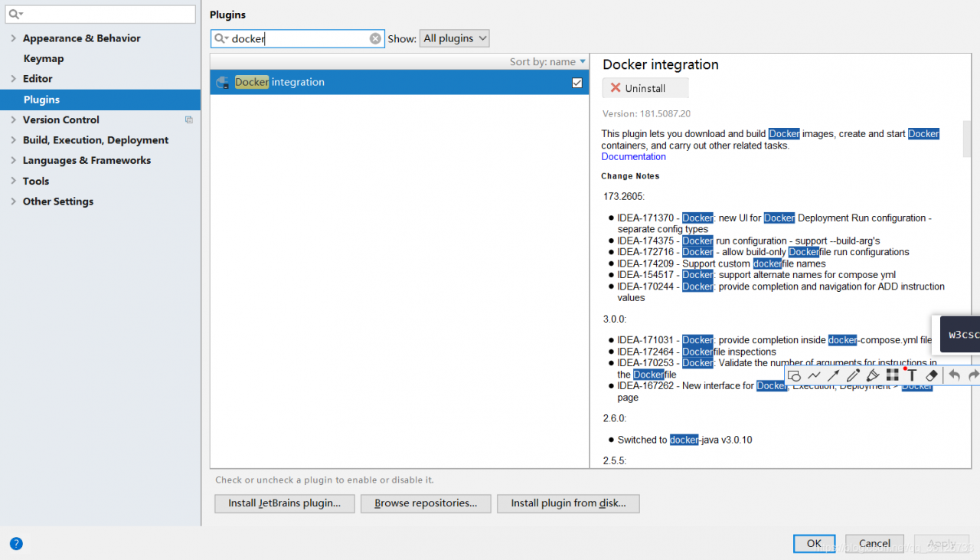The height and width of the screenshot is (560, 980).
Task: Click the redo arrow in annotation toolbar
Action: pos(973,375)
